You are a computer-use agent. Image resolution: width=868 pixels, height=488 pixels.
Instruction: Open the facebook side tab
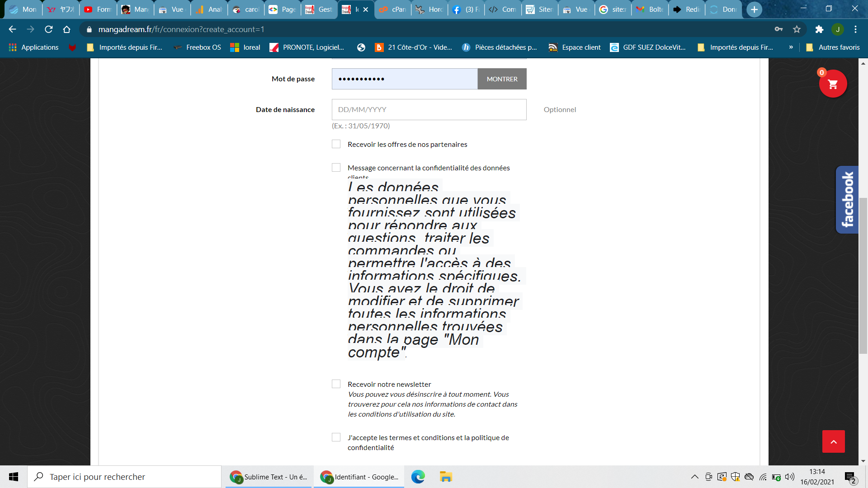[847, 200]
